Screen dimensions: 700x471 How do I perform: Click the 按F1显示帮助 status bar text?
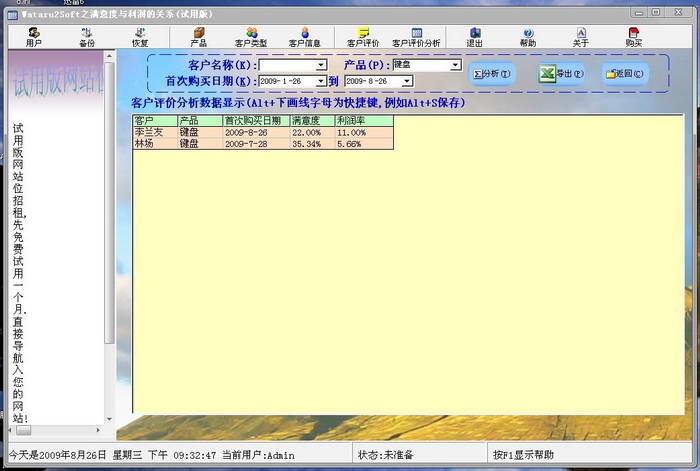(x=523, y=455)
